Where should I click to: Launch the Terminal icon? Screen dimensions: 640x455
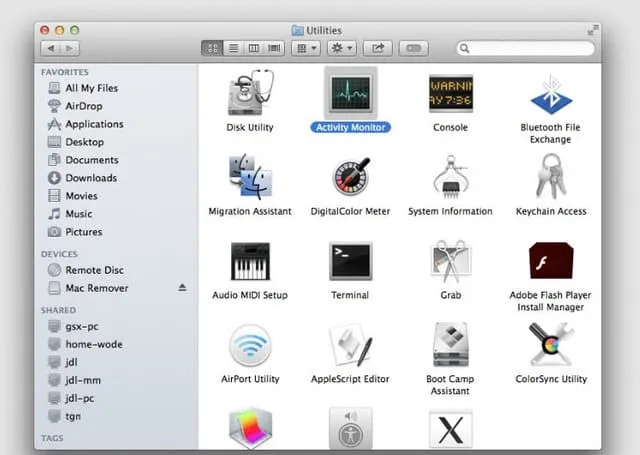tap(351, 261)
